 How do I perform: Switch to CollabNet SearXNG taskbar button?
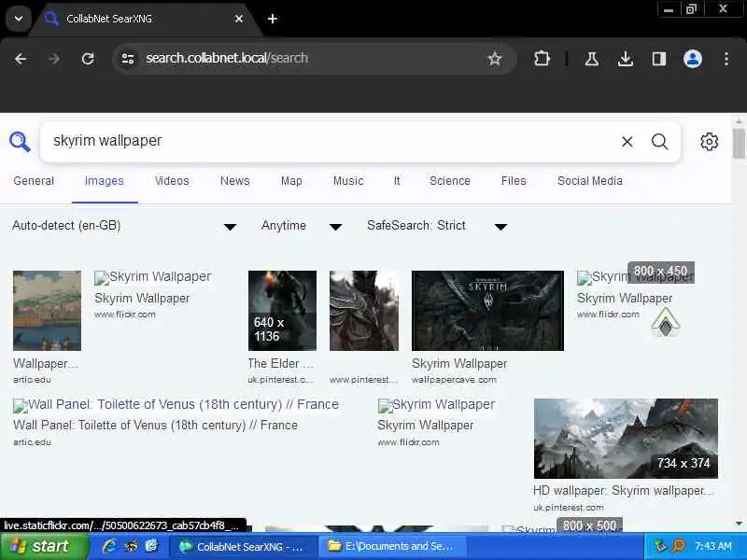click(242, 547)
